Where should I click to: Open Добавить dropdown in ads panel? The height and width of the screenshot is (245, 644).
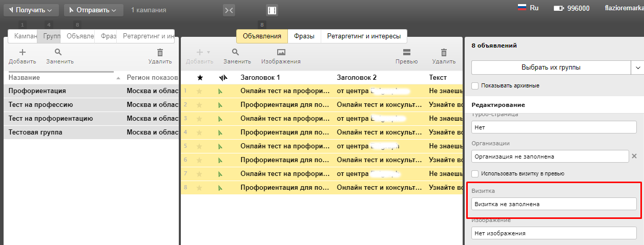(x=200, y=56)
